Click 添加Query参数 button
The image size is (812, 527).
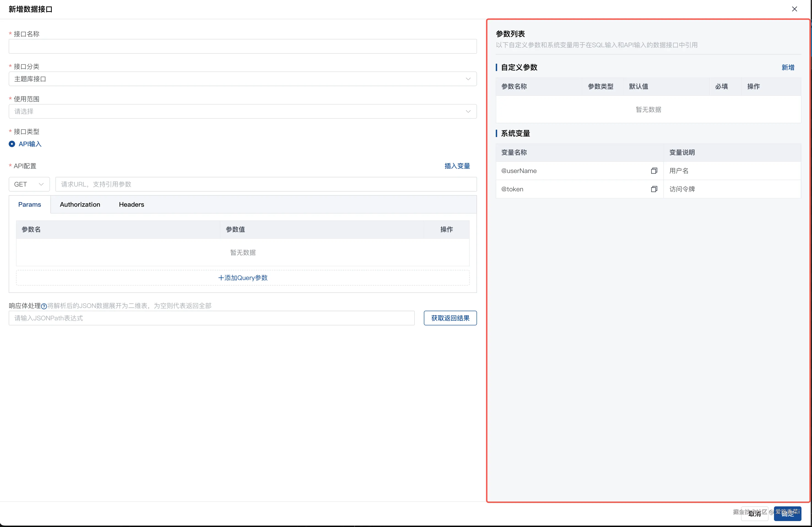pyautogui.click(x=243, y=278)
